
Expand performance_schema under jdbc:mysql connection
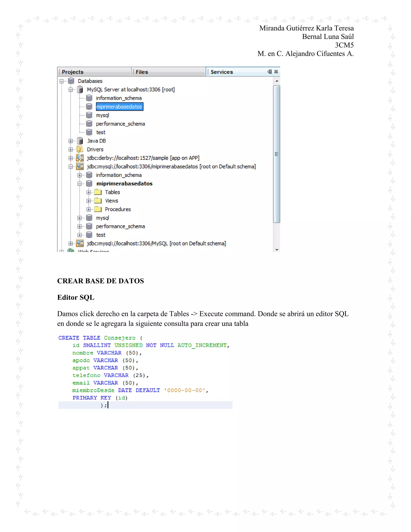point(80,226)
